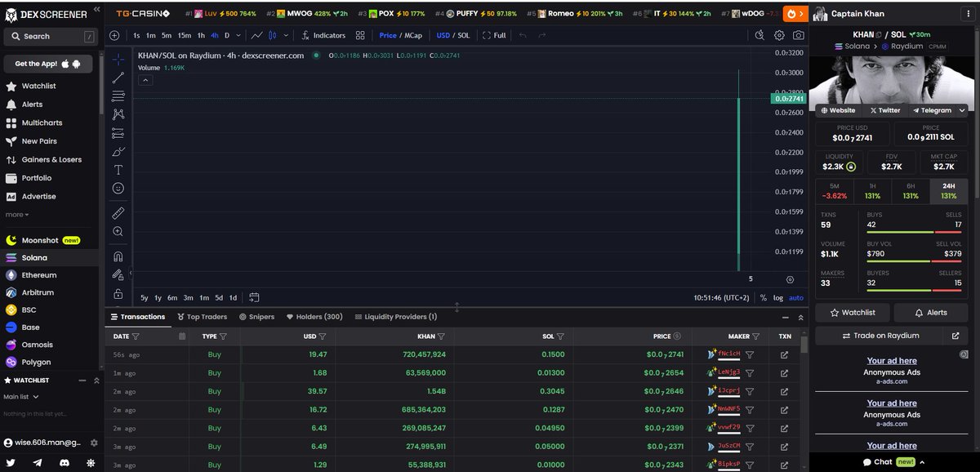The width and height of the screenshot is (980, 472).
Task: Select the trend line drawing tool
Action: pyautogui.click(x=118, y=78)
